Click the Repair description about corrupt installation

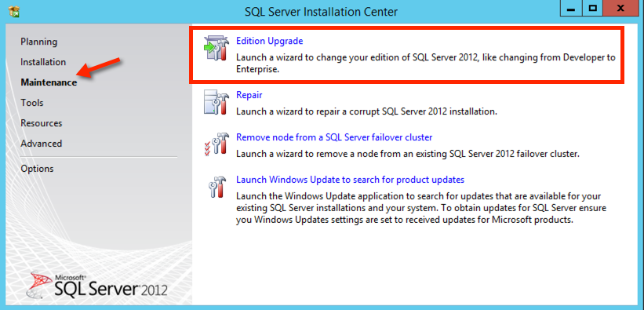tap(367, 111)
